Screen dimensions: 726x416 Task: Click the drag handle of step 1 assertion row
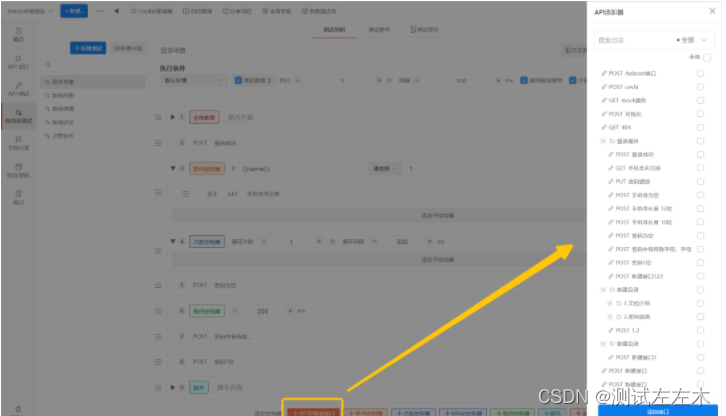pyautogui.click(x=158, y=117)
